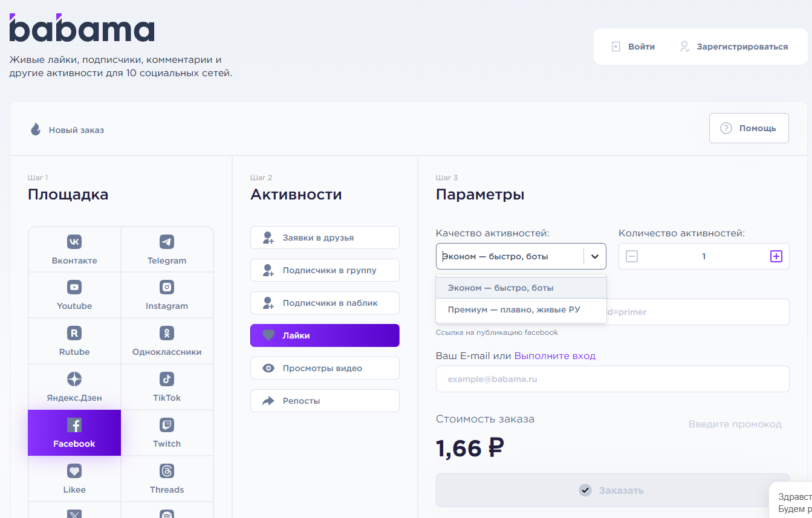Image resolution: width=812 pixels, height=518 pixels.
Task: Choose 'Эконом — быстро, боты' option
Action: [521, 288]
